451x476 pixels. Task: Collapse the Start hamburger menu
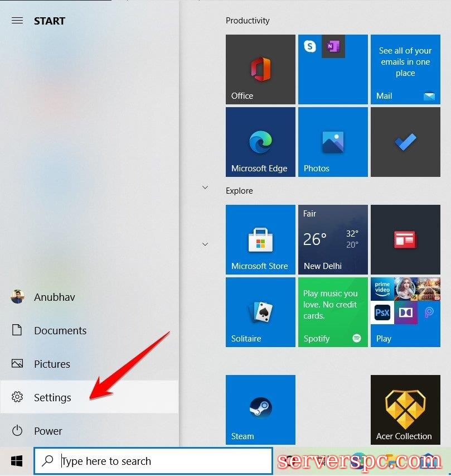tap(17, 21)
